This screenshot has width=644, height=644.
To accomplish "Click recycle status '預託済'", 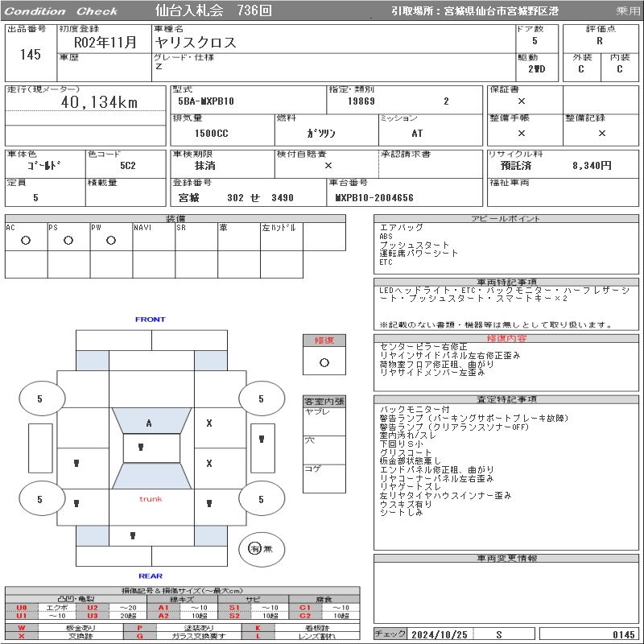I will coord(516,166).
